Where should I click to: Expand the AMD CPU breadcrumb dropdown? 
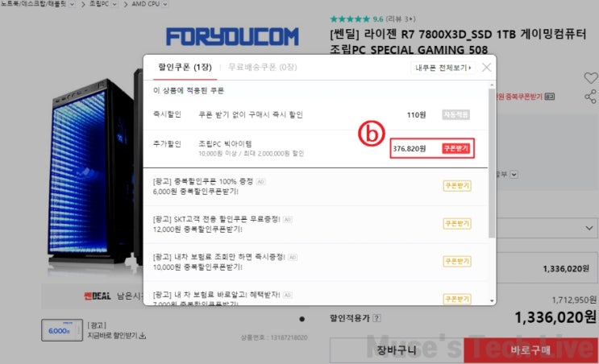(x=165, y=4)
